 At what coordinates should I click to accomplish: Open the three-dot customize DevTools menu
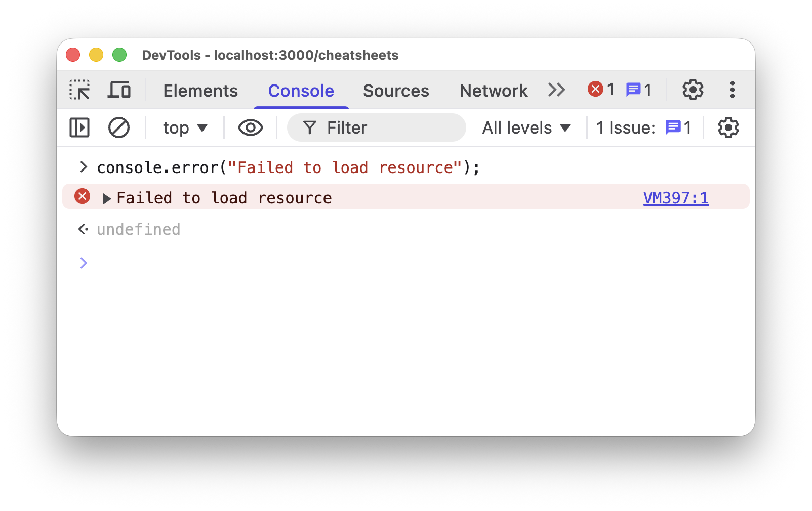point(732,90)
